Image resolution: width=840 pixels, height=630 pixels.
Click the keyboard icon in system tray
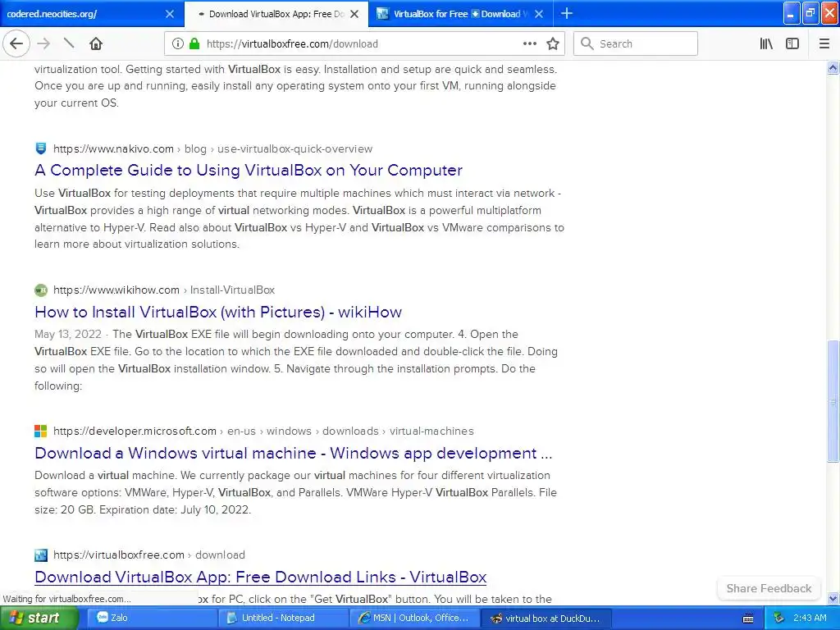pyautogui.click(x=748, y=619)
